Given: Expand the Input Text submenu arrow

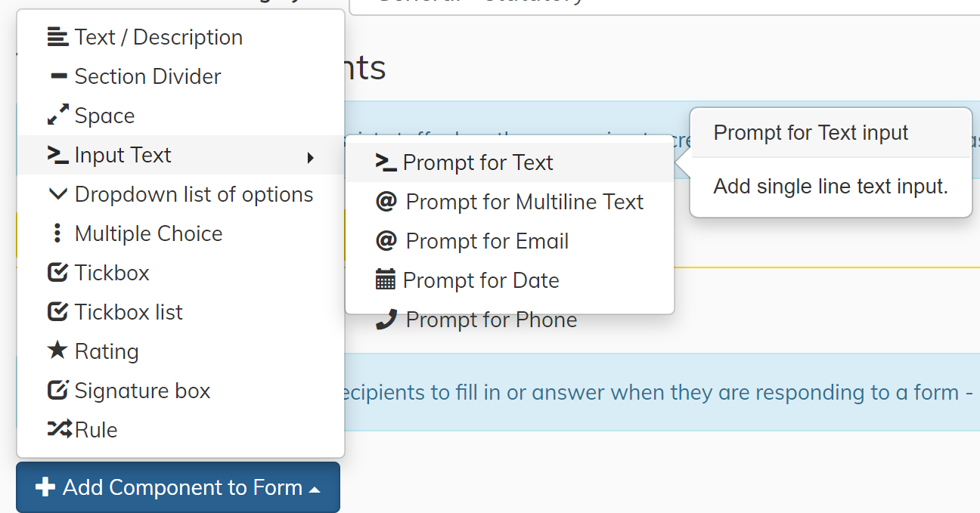Looking at the screenshot, I should 310,157.
